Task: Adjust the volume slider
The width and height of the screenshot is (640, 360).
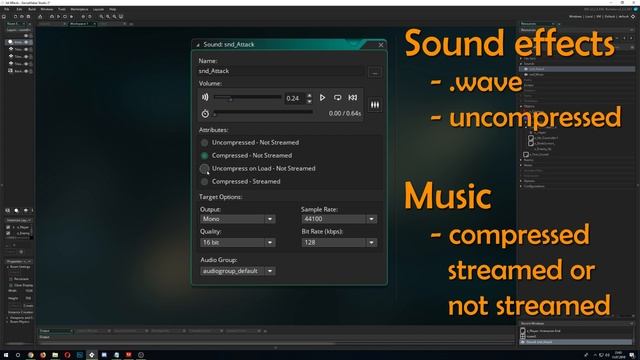Action: (x=247, y=98)
